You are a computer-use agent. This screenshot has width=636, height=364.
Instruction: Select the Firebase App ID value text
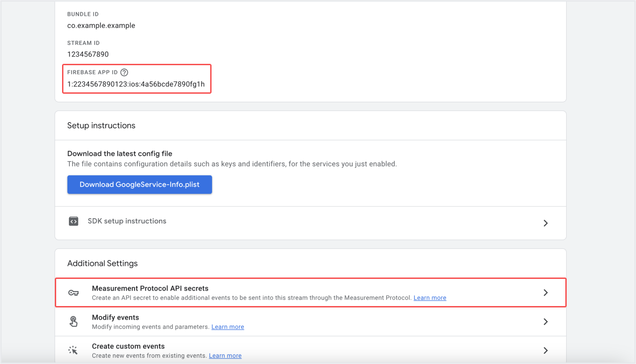point(136,84)
